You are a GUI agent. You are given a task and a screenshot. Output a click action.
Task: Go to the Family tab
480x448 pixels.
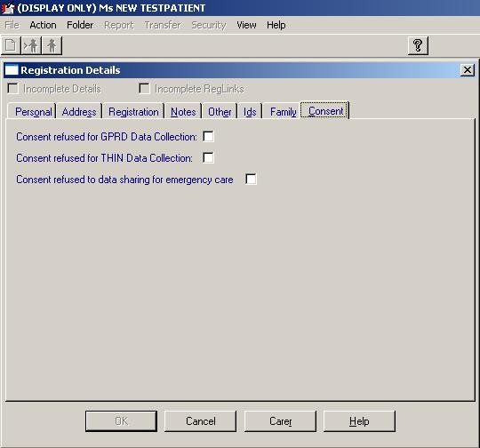pyautogui.click(x=283, y=112)
